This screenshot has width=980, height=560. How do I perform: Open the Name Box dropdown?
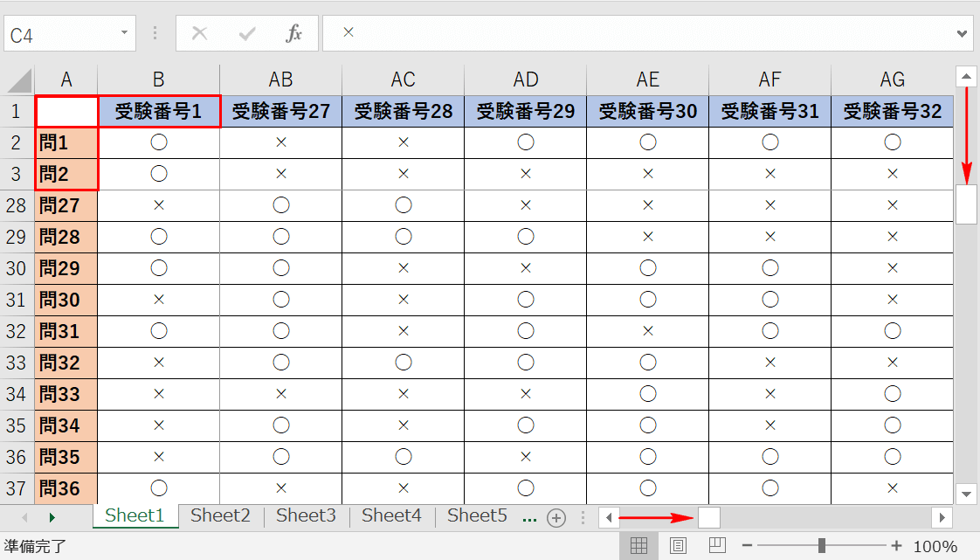[x=125, y=34]
